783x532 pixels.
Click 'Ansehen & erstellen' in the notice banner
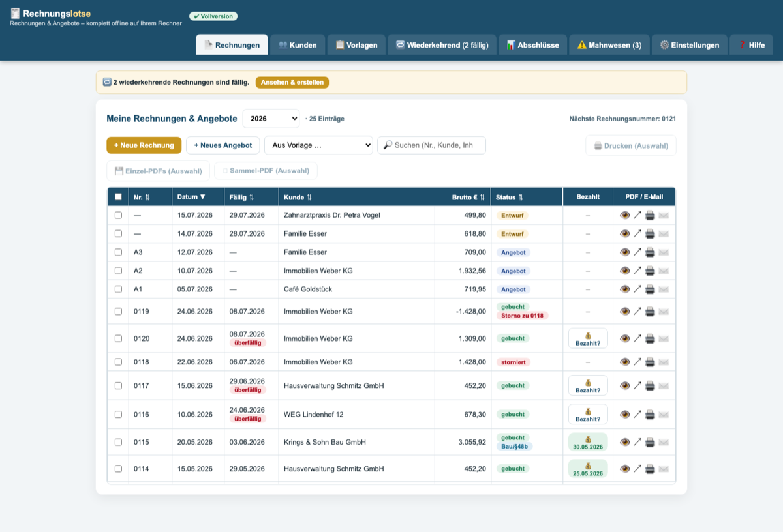tap(292, 82)
